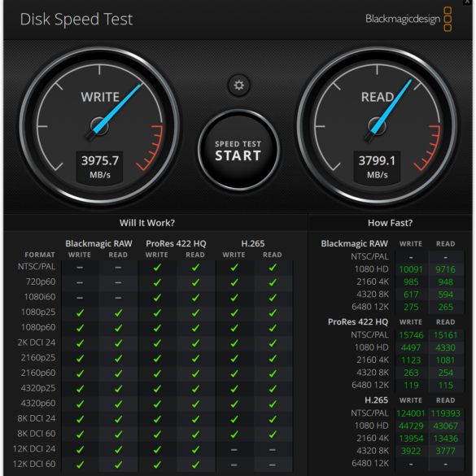Click the 15161 read value
Screen dimensions: 476x476
pos(445,335)
